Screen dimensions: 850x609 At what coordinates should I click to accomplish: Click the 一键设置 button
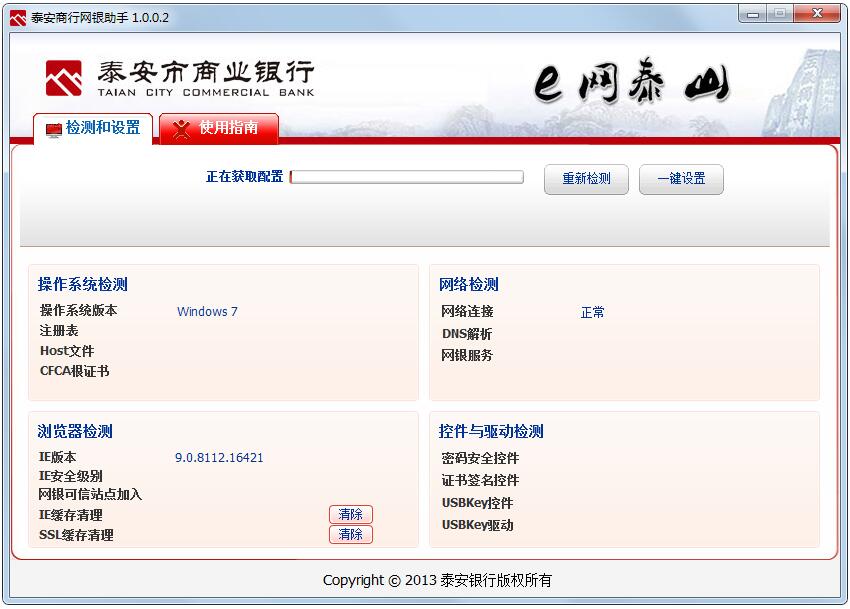coord(681,179)
